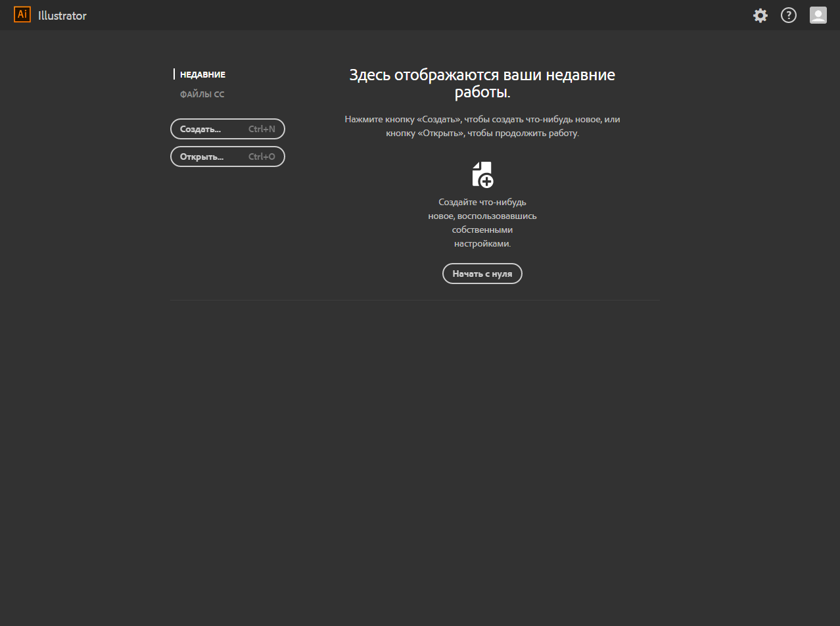Open settings via the gear icon
Viewport: 840px width, 626px height.
click(760, 16)
